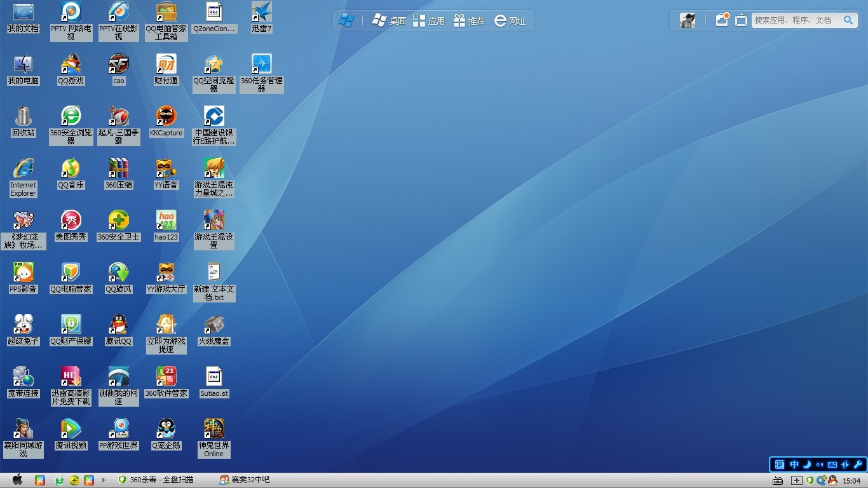This screenshot has height=488, width=868.
Task: Click the magnifier search button
Action: coord(848,20)
